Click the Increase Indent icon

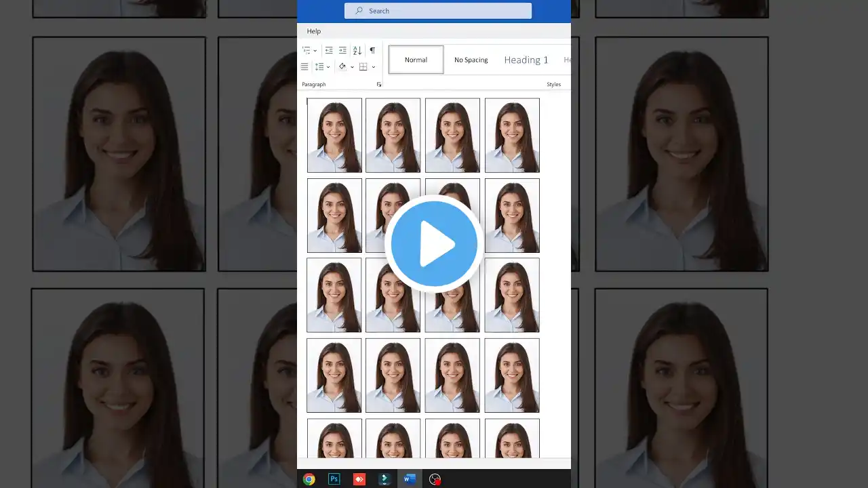pos(342,51)
